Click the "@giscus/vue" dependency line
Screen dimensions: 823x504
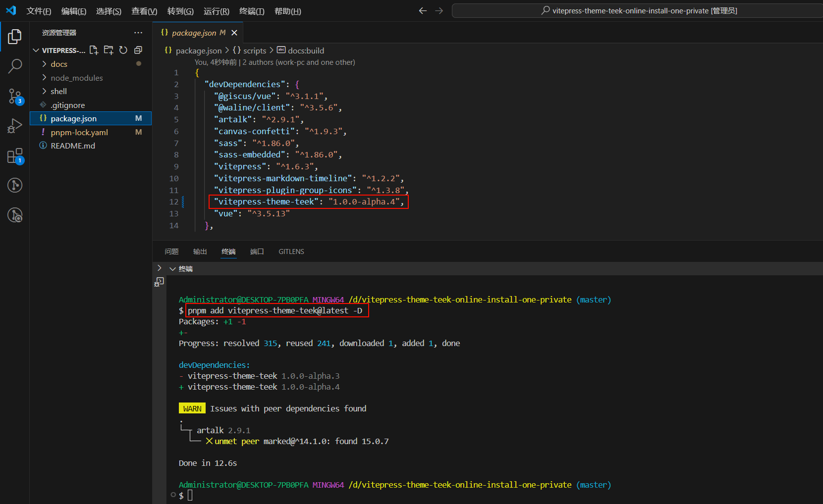(271, 96)
